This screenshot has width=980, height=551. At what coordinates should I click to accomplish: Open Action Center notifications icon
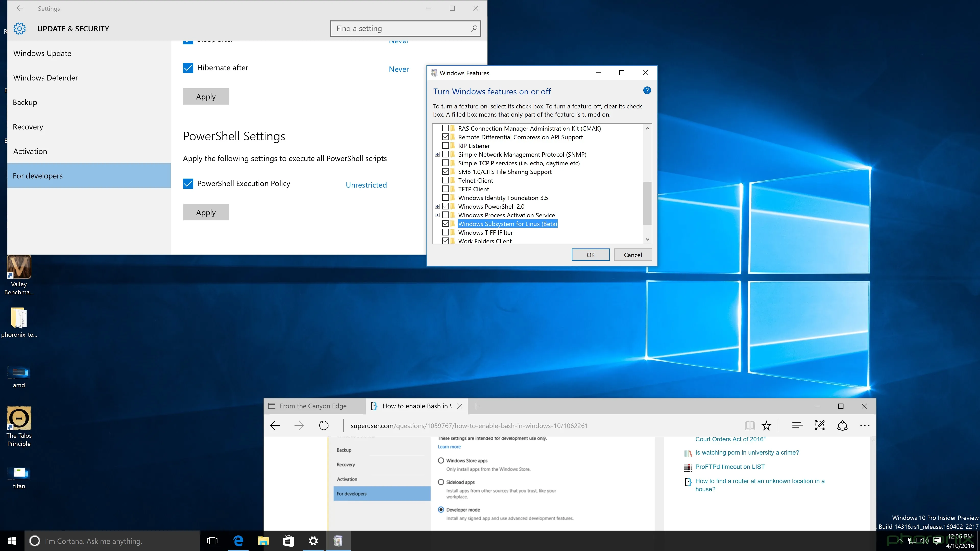tap(937, 540)
